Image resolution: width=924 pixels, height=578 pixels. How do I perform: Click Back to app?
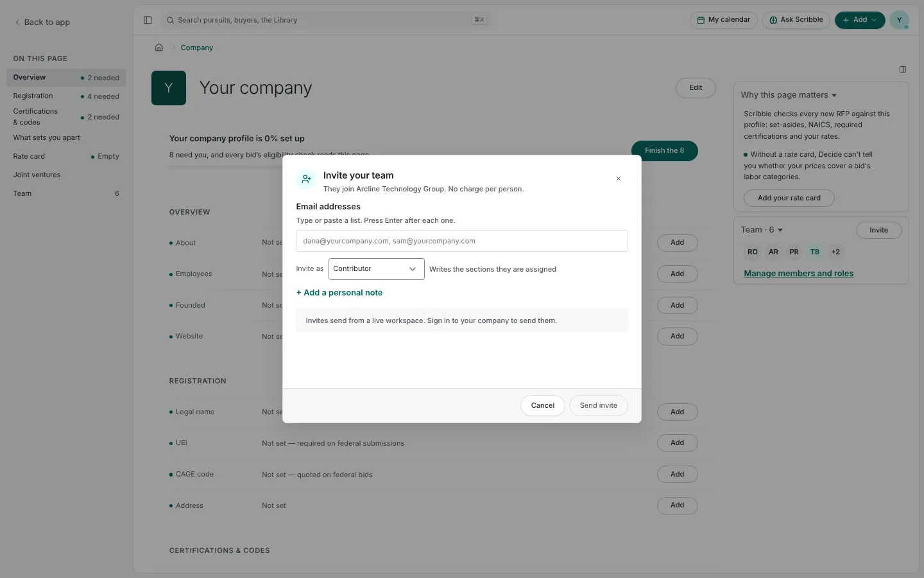tap(42, 22)
